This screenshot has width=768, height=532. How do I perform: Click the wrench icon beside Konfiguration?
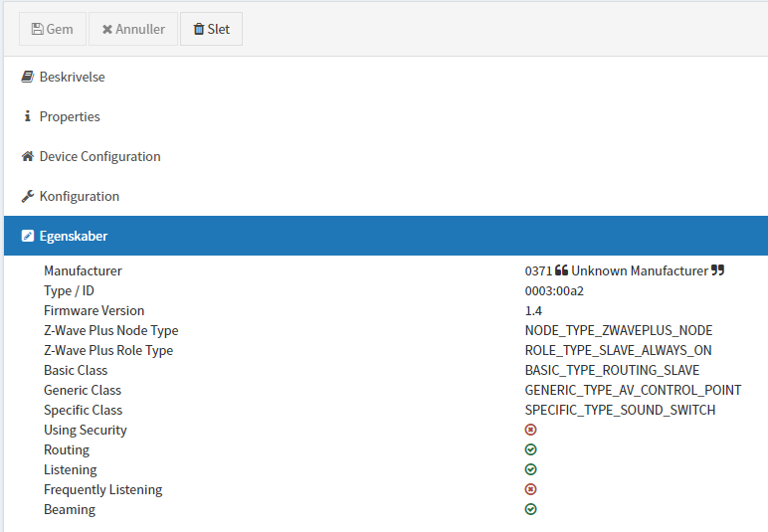point(28,196)
